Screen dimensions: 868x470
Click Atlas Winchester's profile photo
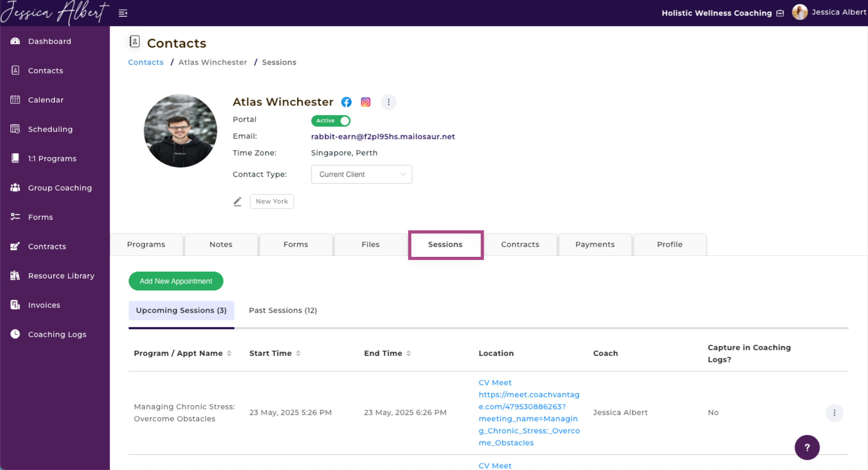[x=180, y=131]
